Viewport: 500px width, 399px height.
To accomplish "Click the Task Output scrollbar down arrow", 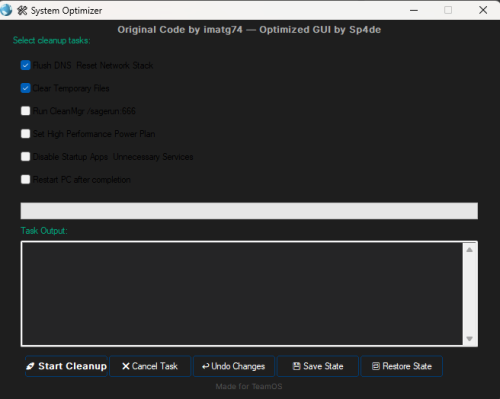I will tap(469, 339).
